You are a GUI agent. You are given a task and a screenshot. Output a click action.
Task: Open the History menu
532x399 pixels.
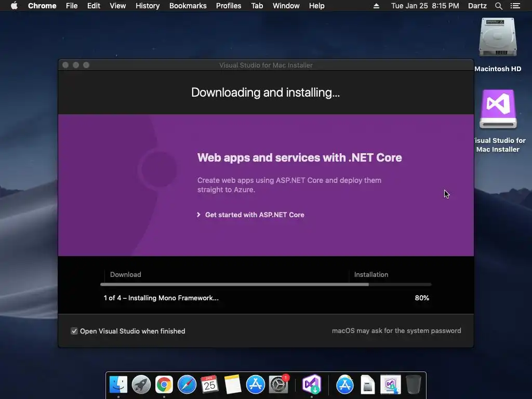pos(148,6)
